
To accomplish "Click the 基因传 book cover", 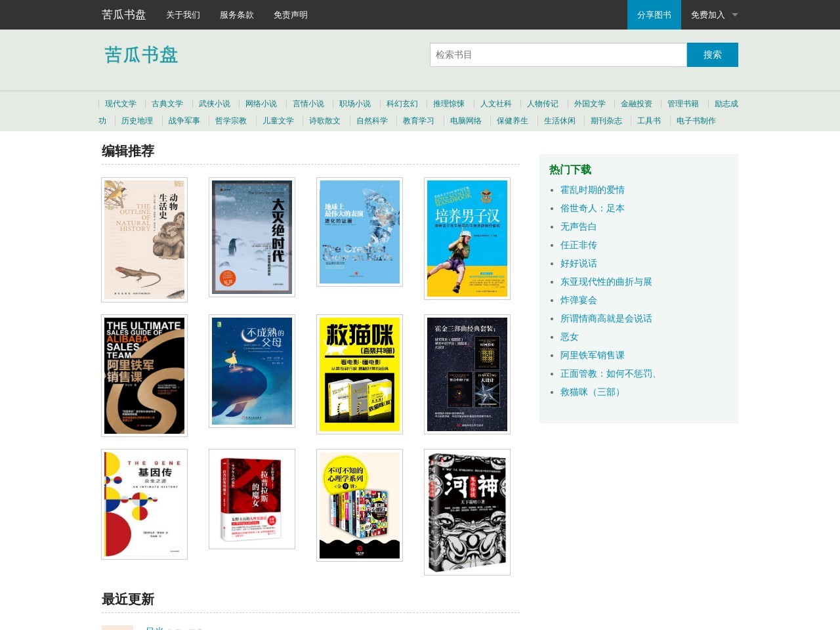I will tap(144, 504).
